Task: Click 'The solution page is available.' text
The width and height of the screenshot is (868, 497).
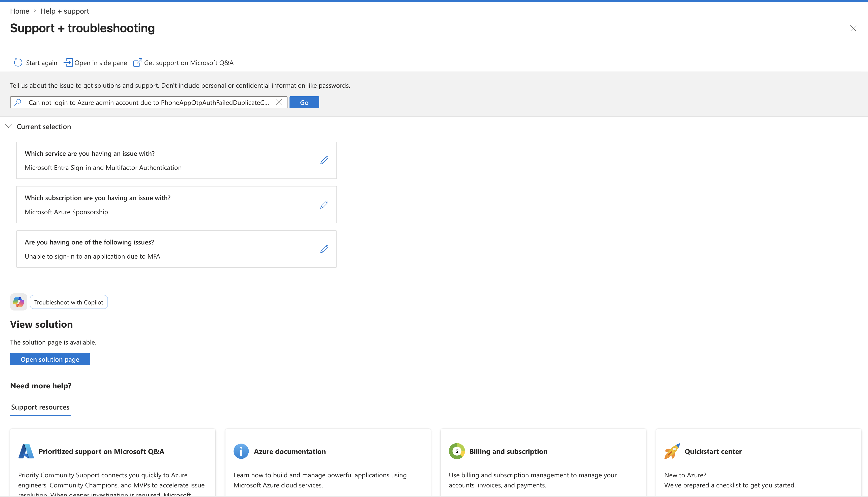Action: (53, 342)
